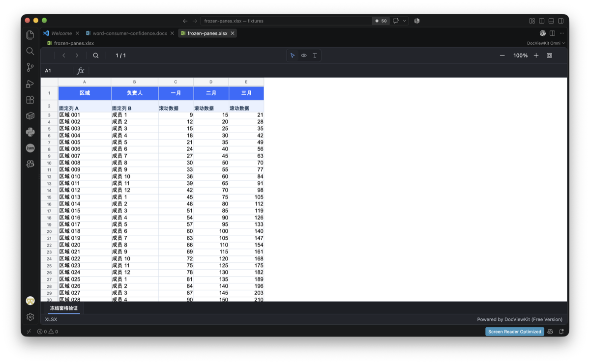The width and height of the screenshot is (590, 364).
Task: Open the Manage gear settings
Action: 30,317
